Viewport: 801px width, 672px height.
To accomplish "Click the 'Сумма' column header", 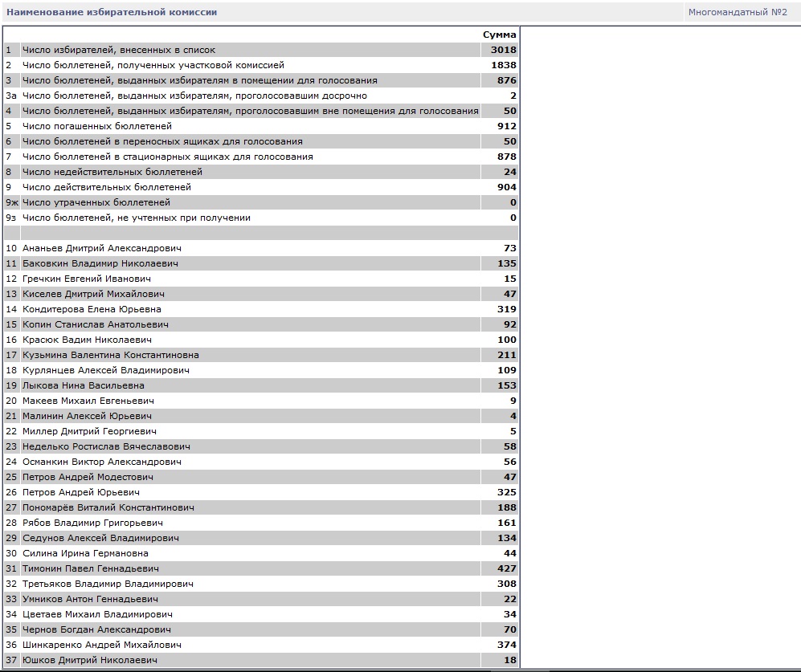I will 499,35.
